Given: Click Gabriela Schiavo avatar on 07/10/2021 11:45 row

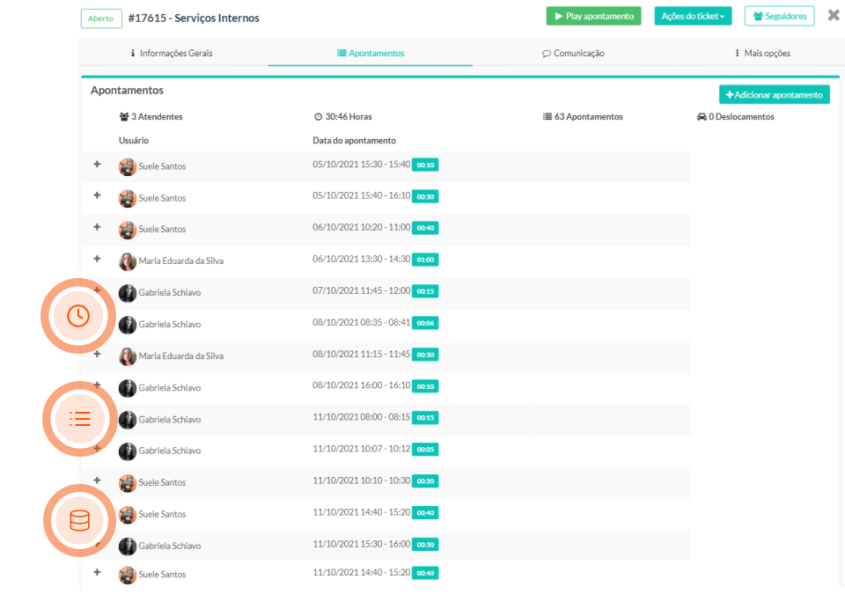Looking at the screenshot, I should pos(128,293).
